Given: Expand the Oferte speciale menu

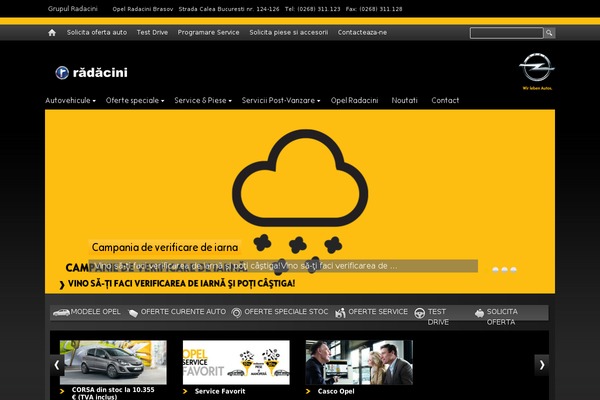Looking at the screenshot, I should (x=135, y=100).
